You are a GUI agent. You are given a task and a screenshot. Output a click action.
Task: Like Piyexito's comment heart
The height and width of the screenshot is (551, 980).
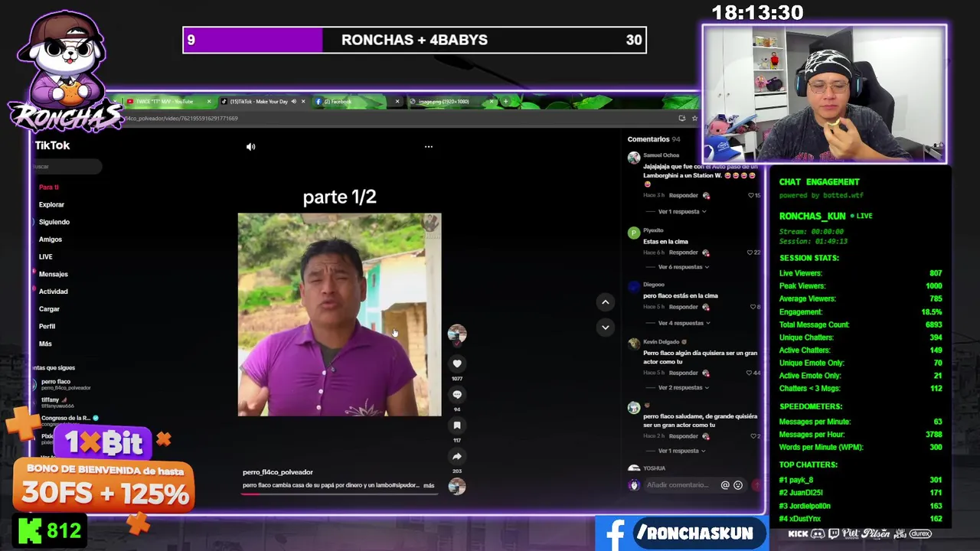751,253
